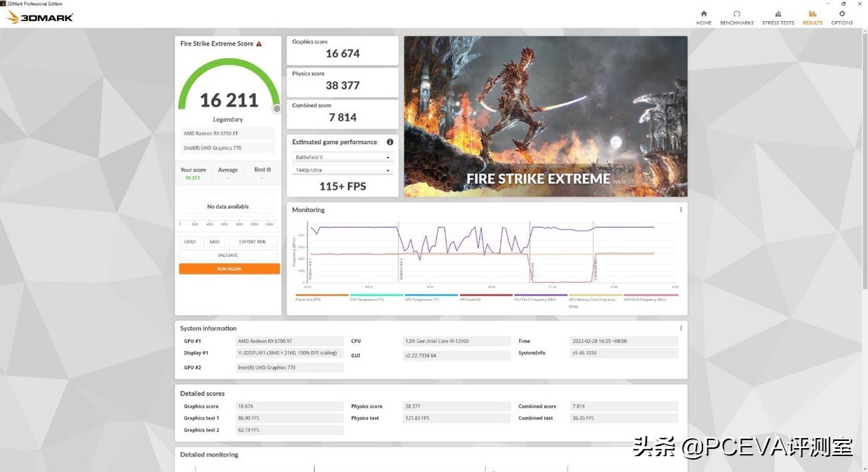Switch to the Results view
This screenshot has height=472, width=868.
coord(812,17)
